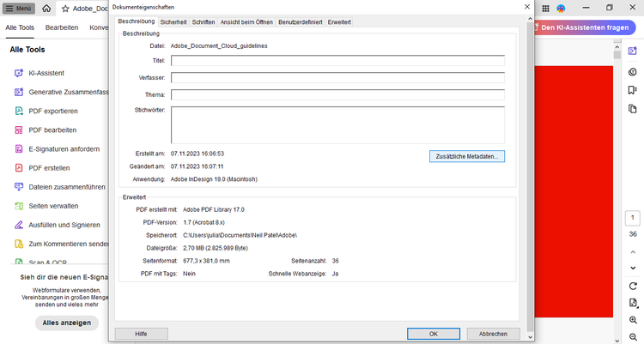Open the apps grid icon

point(545,9)
